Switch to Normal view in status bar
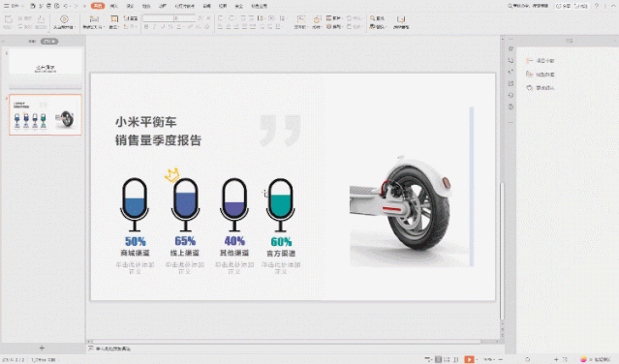Screen dimensions: 619x364 click(x=438, y=359)
